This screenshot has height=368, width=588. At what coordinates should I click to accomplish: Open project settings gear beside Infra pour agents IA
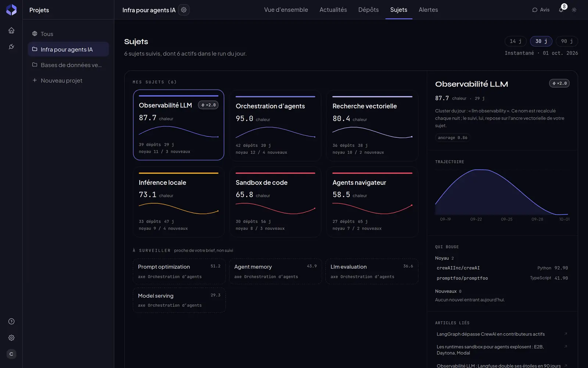click(x=184, y=10)
